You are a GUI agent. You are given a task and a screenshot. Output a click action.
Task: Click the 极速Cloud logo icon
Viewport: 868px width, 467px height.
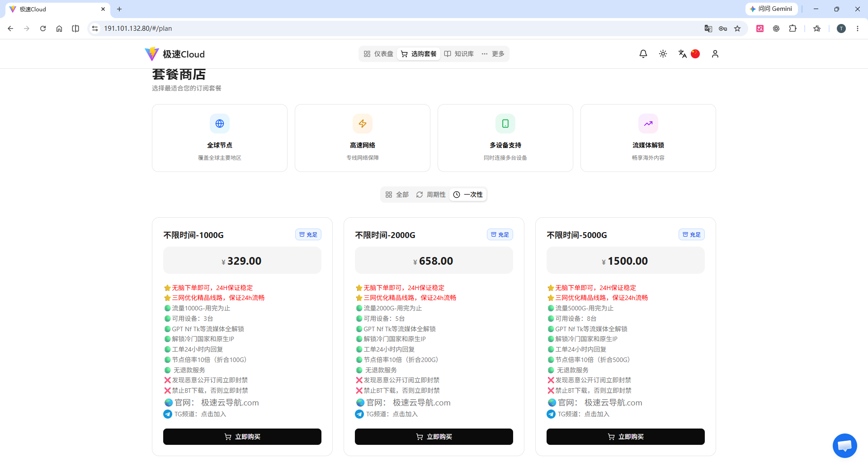pyautogui.click(x=151, y=54)
